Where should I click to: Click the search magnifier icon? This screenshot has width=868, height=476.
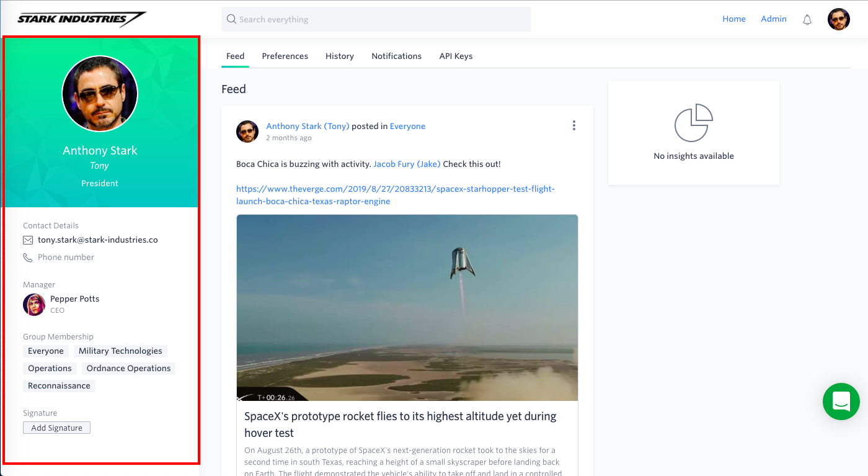(231, 19)
